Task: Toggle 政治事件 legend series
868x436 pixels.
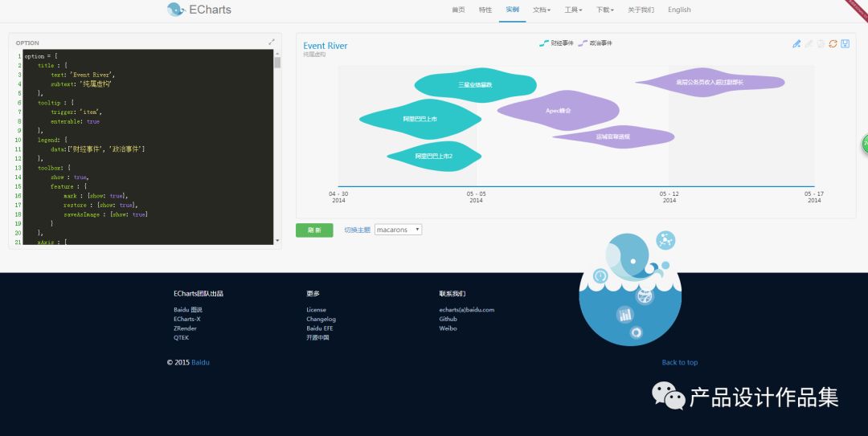Action: [595, 43]
